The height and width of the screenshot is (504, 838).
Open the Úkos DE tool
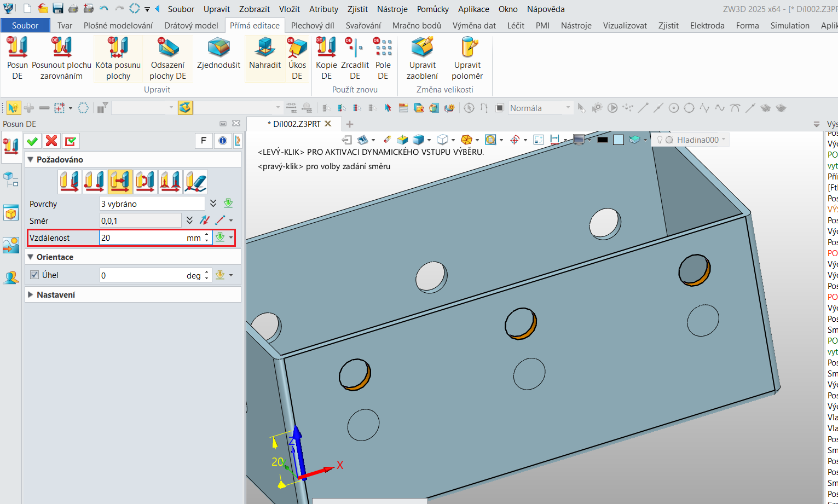pyautogui.click(x=297, y=59)
